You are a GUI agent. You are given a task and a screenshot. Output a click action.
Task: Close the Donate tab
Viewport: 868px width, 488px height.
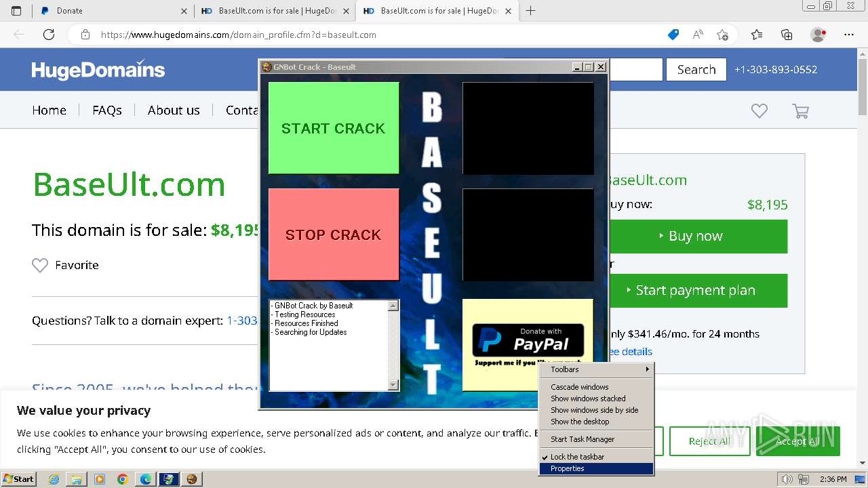tap(184, 11)
